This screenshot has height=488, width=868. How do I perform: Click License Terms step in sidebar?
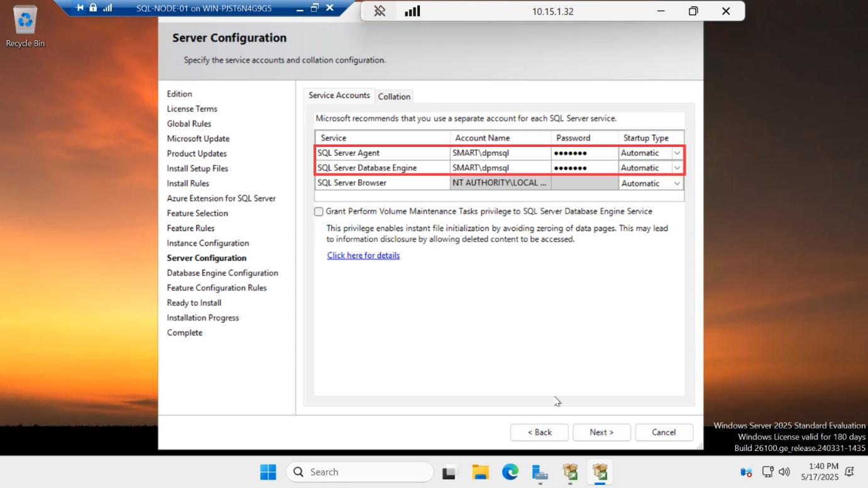click(x=192, y=109)
